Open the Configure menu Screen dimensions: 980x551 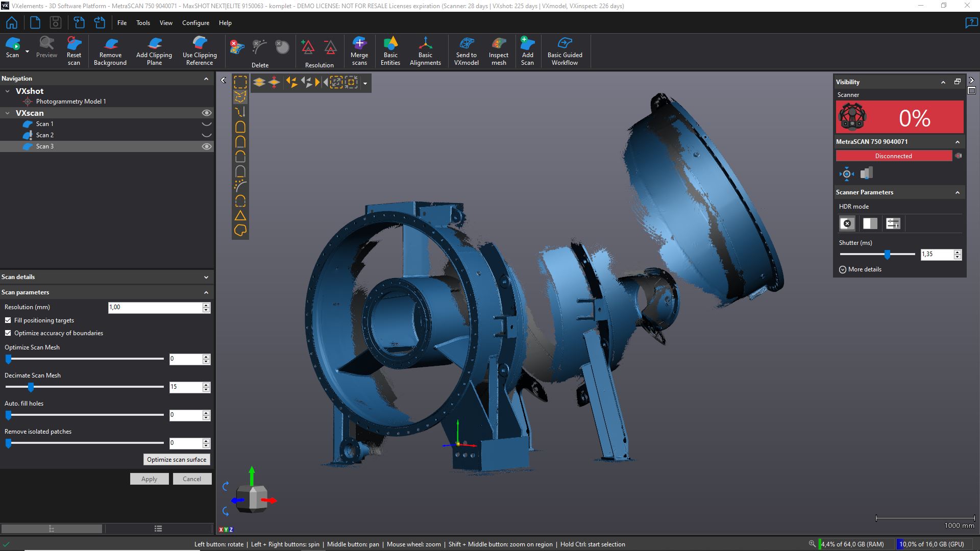click(195, 23)
